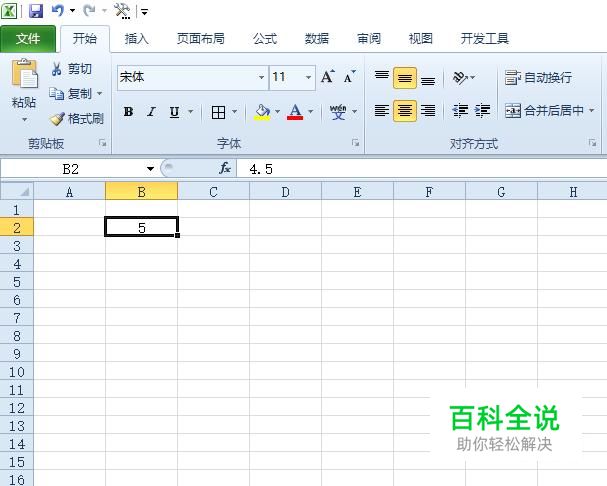The height and width of the screenshot is (486, 607).
Task: Click the phonetic guide wén icon
Action: point(338,112)
